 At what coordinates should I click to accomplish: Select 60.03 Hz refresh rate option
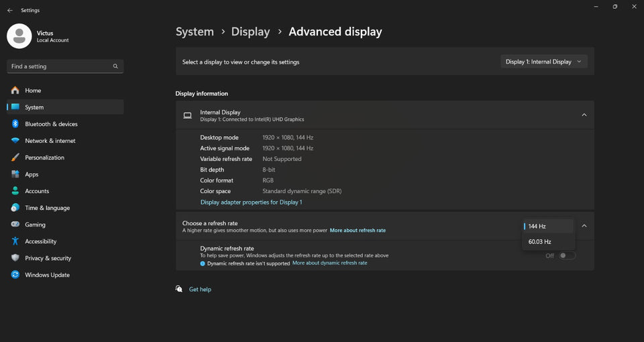tap(548, 242)
